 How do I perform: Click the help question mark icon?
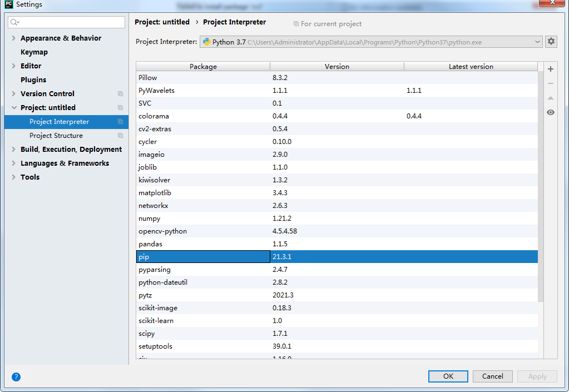coord(16,377)
